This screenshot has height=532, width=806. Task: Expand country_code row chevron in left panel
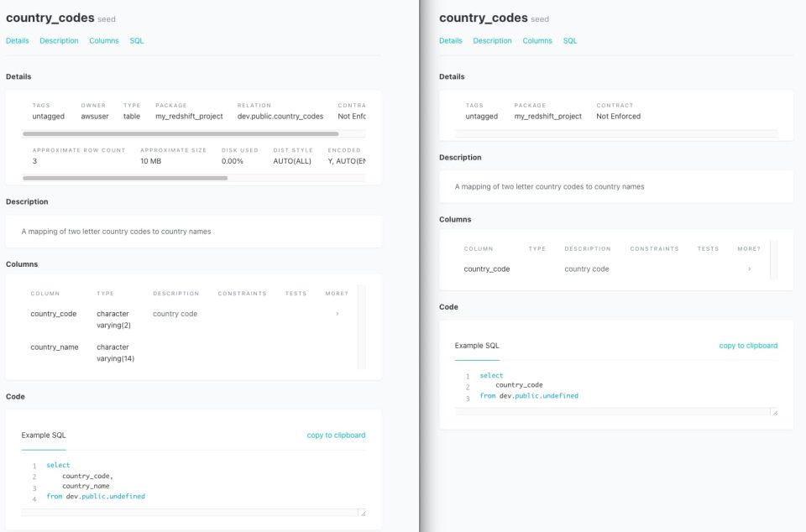(x=337, y=314)
